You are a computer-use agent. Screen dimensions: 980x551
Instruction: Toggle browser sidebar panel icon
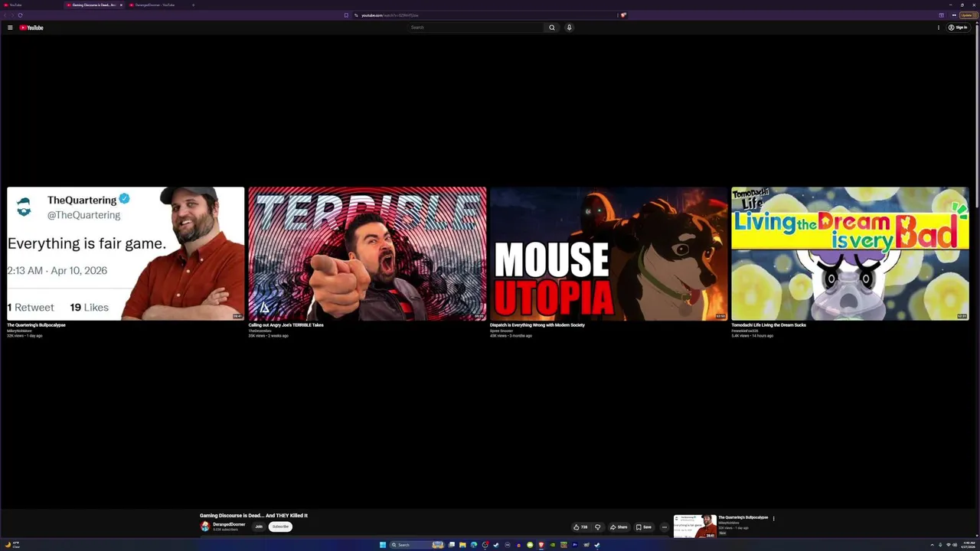(941, 15)
